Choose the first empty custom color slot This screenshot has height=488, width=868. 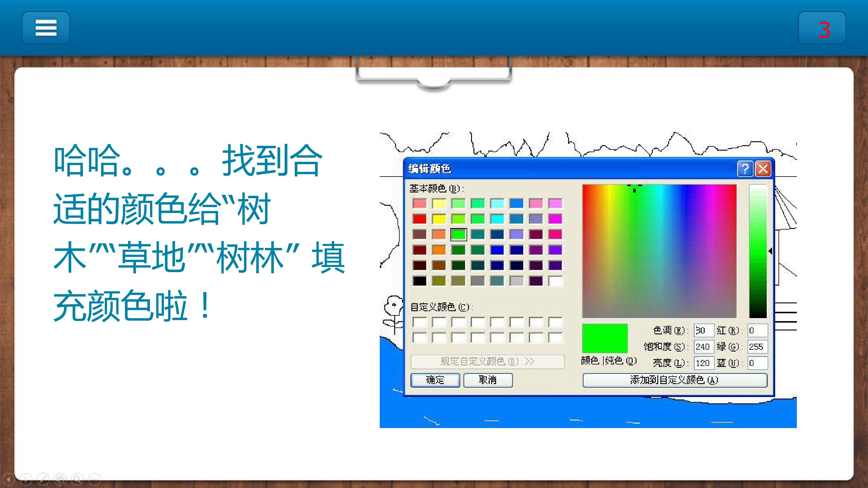pyautogui.click(x=420, y=322)
